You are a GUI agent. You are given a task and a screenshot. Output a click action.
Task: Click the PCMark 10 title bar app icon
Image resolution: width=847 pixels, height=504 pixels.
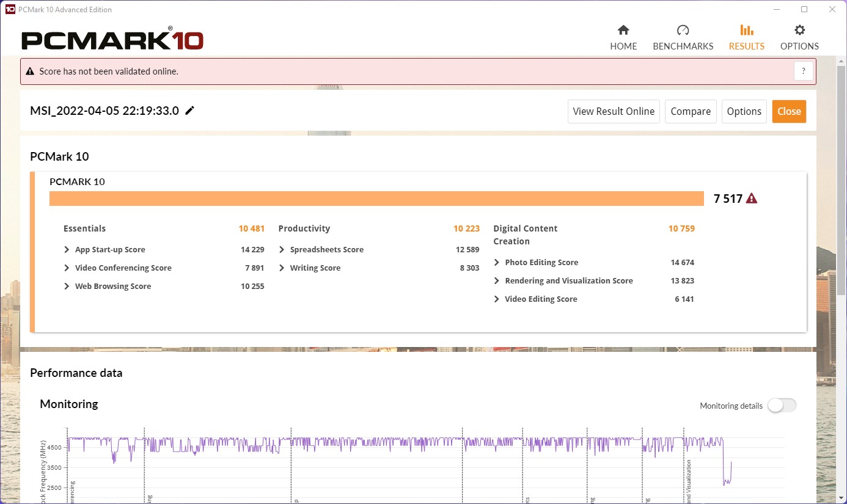tap(10, 10)
